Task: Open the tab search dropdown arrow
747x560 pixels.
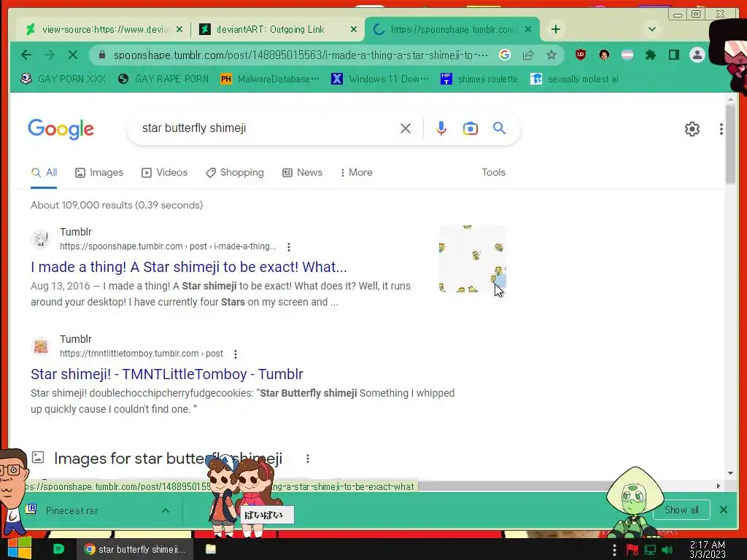Action: [652, 29]
